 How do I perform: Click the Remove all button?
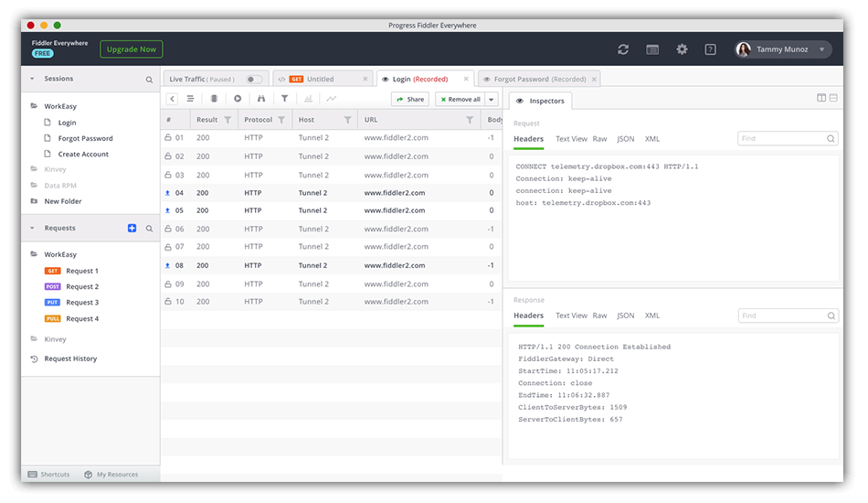pos(460,99)
